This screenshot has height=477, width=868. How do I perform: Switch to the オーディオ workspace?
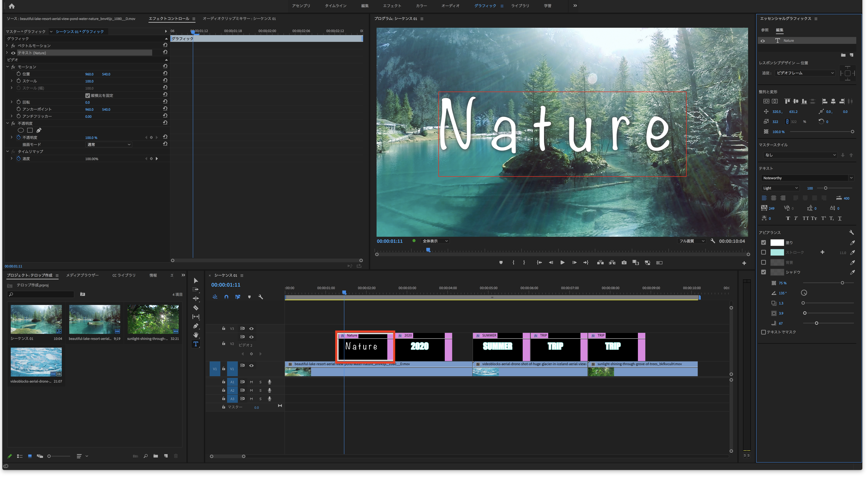point(450,6)
